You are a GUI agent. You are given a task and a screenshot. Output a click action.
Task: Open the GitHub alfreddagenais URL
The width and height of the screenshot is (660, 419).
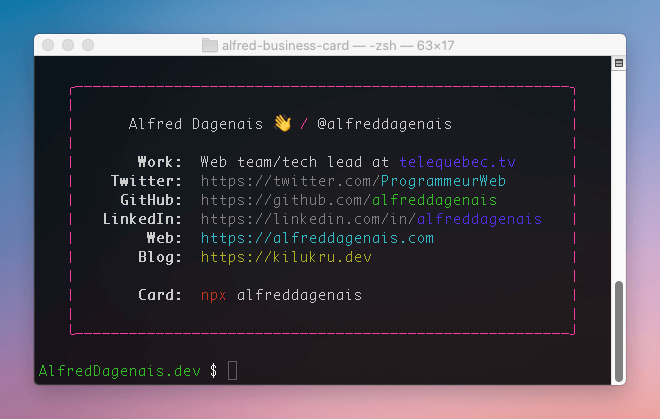349,200
